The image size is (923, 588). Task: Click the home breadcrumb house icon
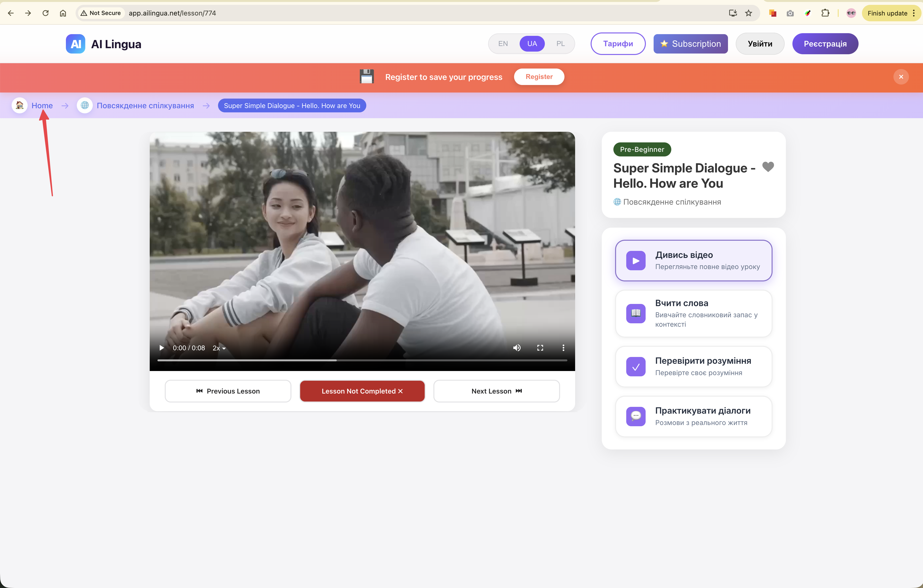click(20, 105)
